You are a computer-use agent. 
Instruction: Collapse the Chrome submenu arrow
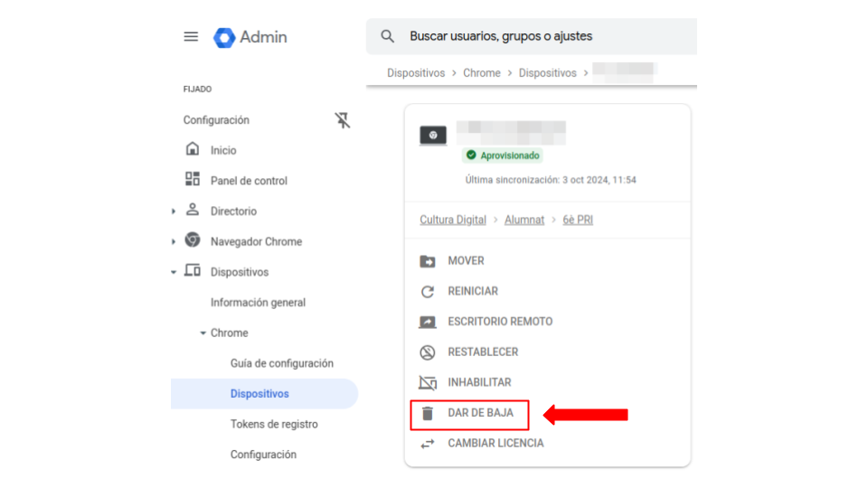click(203, 333)
